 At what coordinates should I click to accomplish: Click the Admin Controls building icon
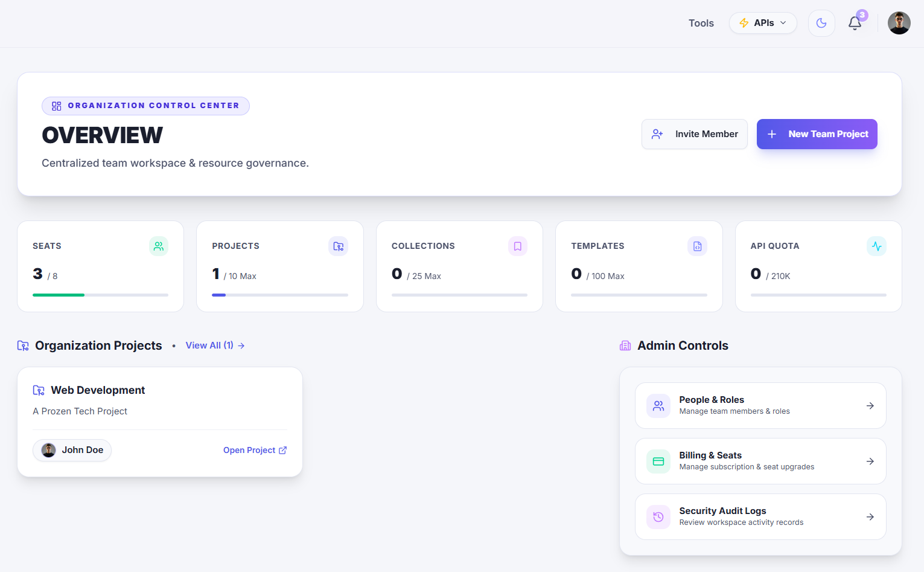625,345
